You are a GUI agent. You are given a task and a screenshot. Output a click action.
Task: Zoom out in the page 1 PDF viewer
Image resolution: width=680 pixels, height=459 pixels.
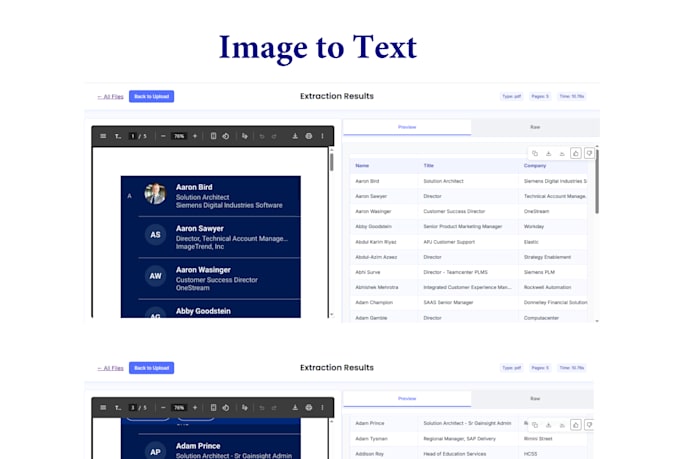point(163,136)
